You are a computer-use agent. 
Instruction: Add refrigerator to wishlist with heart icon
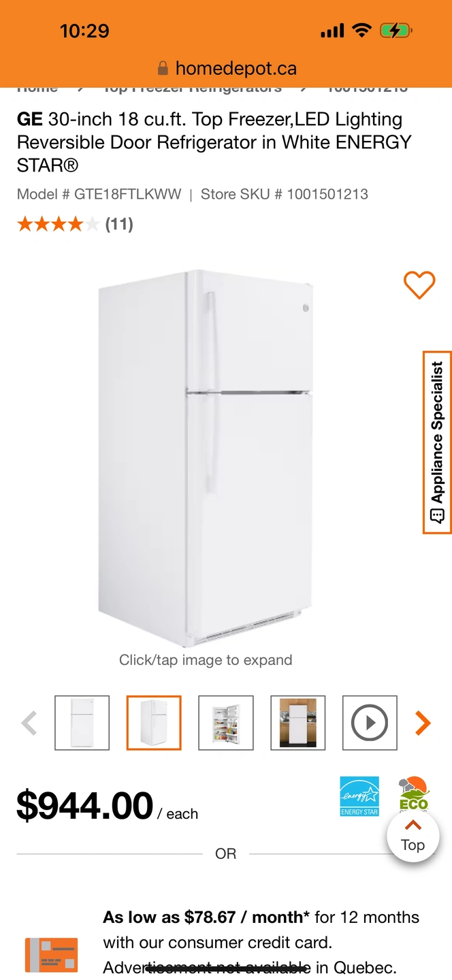(x=419, y=284)
